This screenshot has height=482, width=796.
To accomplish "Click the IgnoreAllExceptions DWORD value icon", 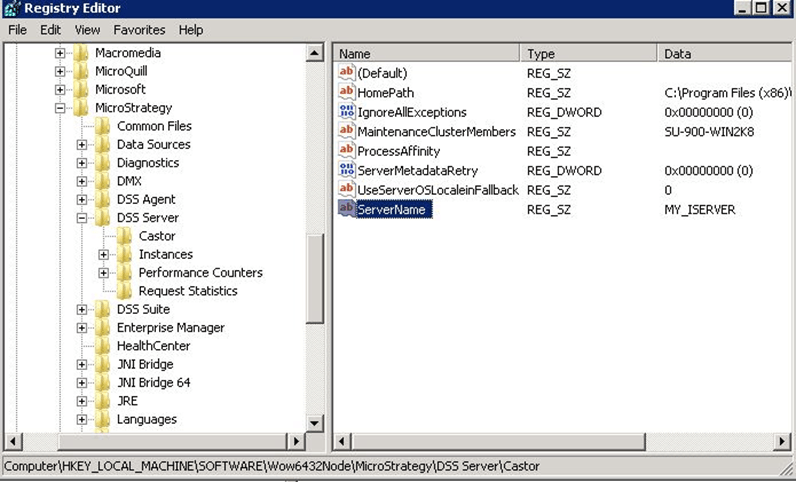I will 347,112.
